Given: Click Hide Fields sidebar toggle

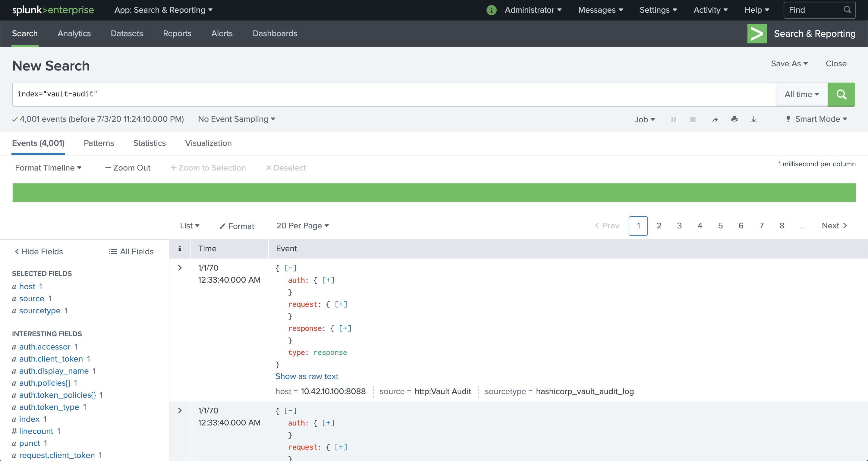Looking at the screenshot, I should (39, 252).
